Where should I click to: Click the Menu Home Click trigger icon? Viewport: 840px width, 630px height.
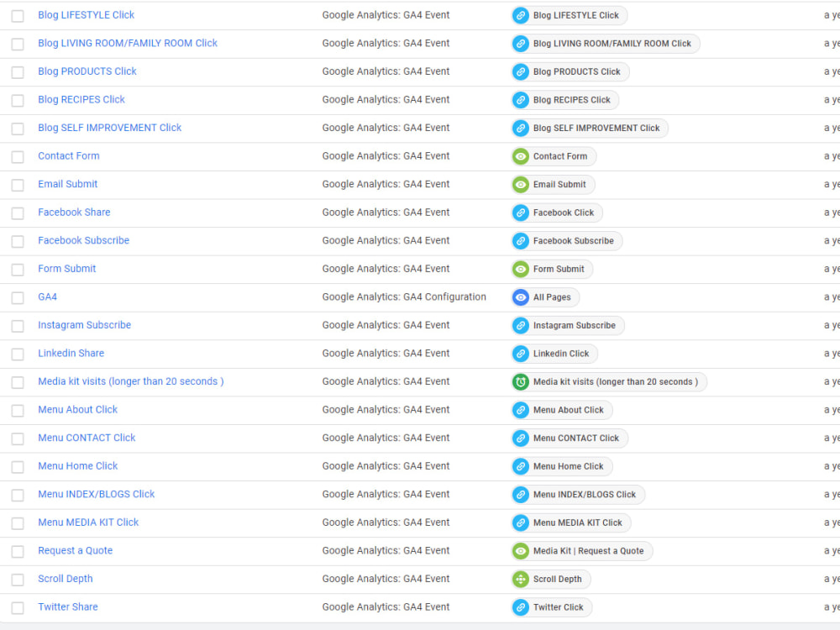[520, 466]
